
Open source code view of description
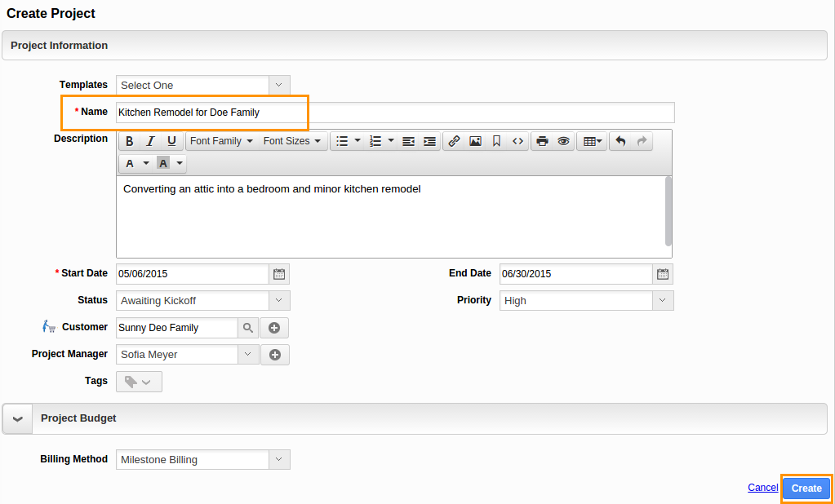point(517,141)
